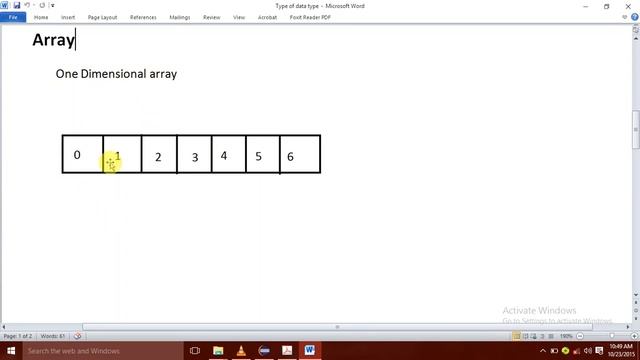
Task: Show hidden system tray icons
Action: 543,351
